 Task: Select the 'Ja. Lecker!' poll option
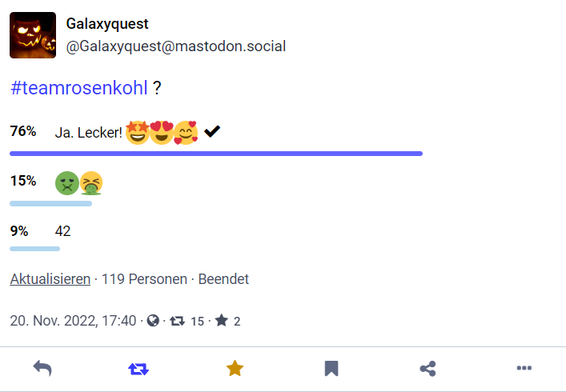pos(88,132)
